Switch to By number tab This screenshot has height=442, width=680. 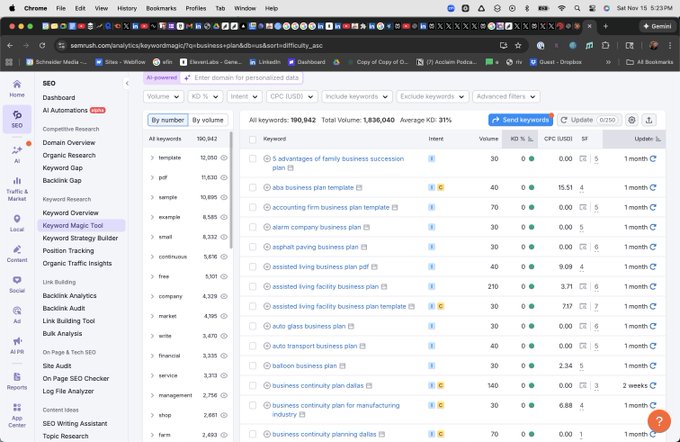tap(168, 120)
